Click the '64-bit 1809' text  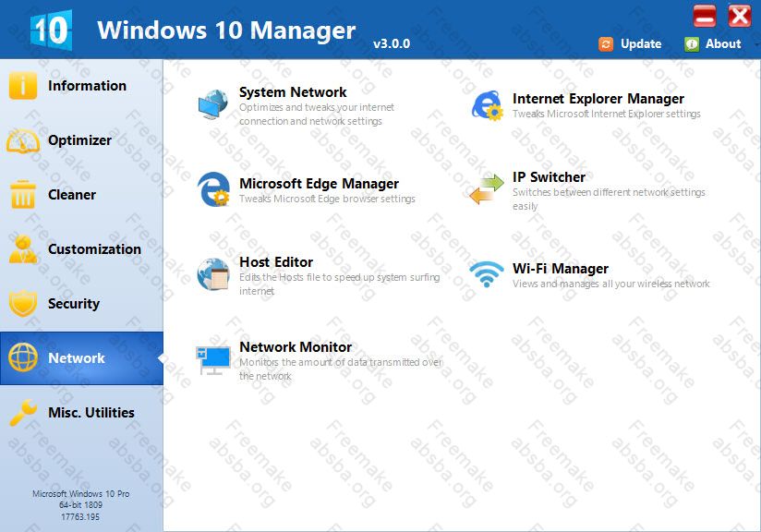click(x=80, y=505)
